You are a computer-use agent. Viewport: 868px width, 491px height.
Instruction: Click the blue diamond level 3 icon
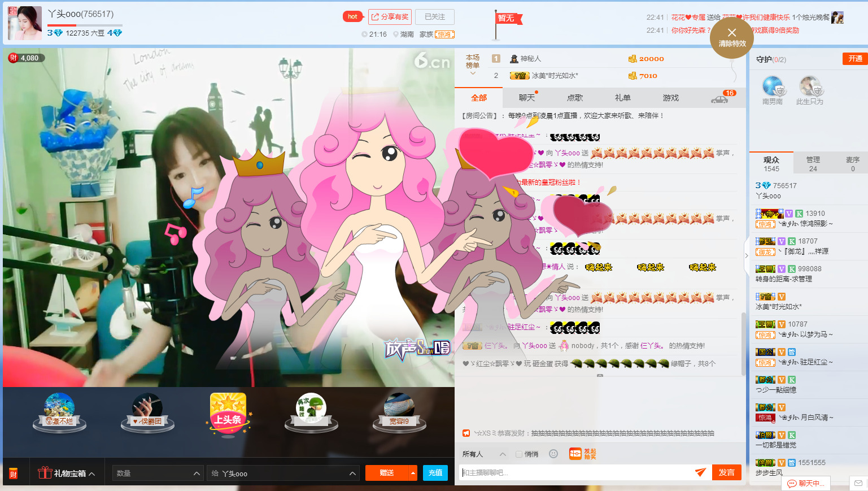point(55,33)
